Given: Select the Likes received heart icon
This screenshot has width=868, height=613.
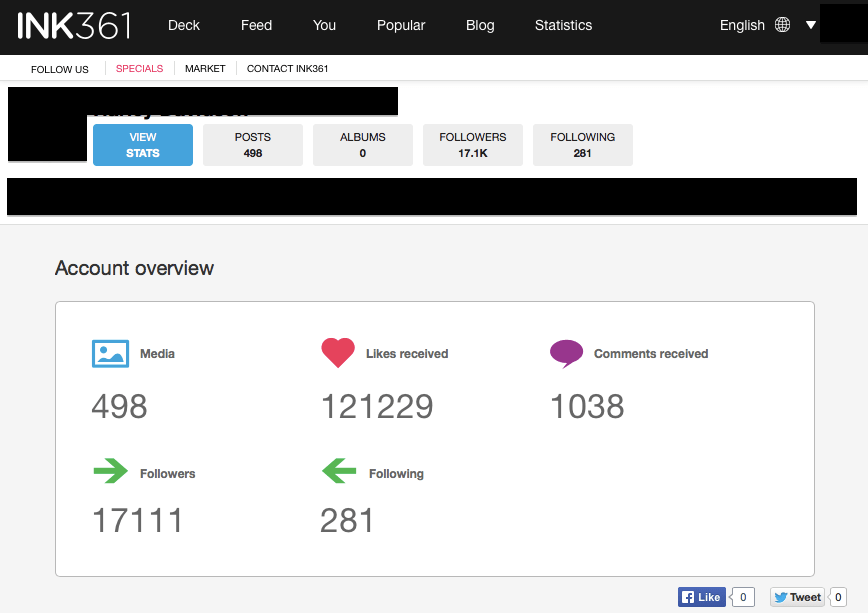Looking at the screenshot, I should (x=338, y=352).
